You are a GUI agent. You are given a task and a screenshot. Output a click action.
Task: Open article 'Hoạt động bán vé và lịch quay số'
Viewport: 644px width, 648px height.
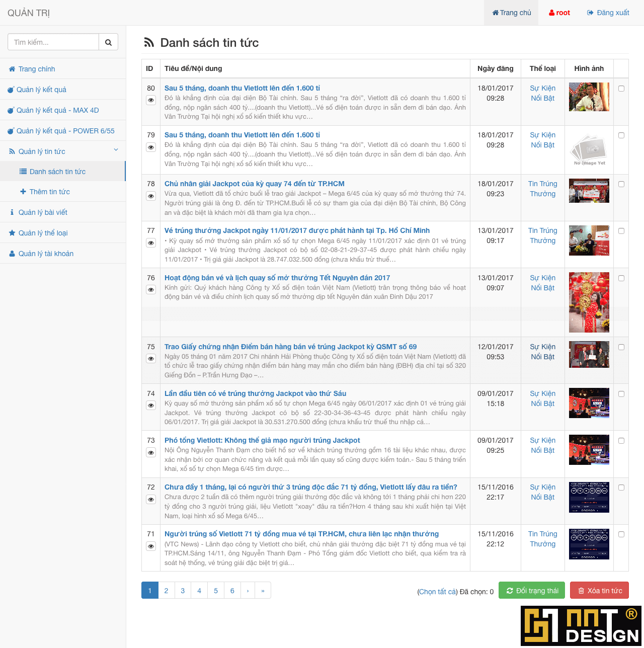277,278
